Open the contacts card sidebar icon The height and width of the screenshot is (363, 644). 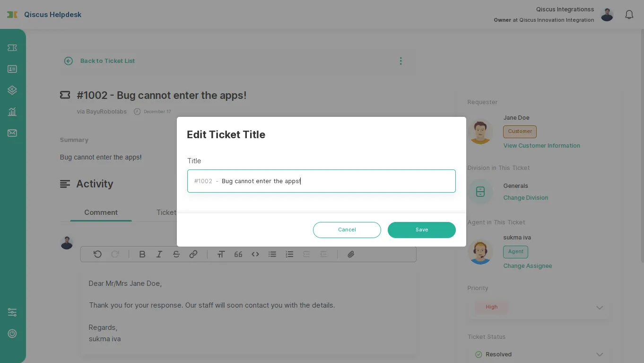coord(12,69)
